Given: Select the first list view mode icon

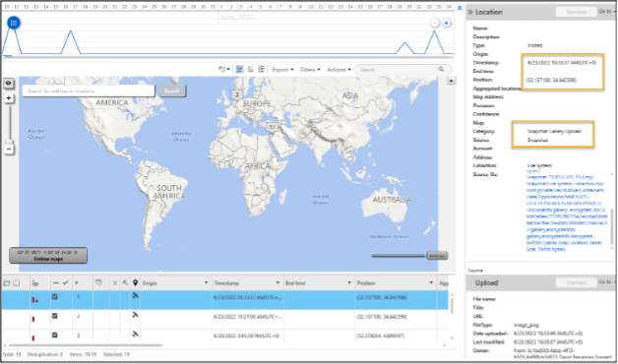Looking at the screenshot, I should [239, 70].
